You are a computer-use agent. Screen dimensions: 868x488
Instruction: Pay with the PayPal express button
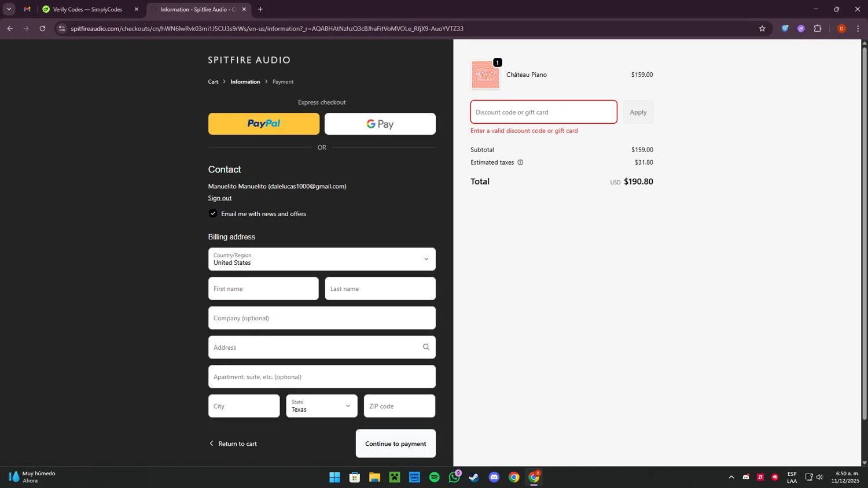click(263, 124)
